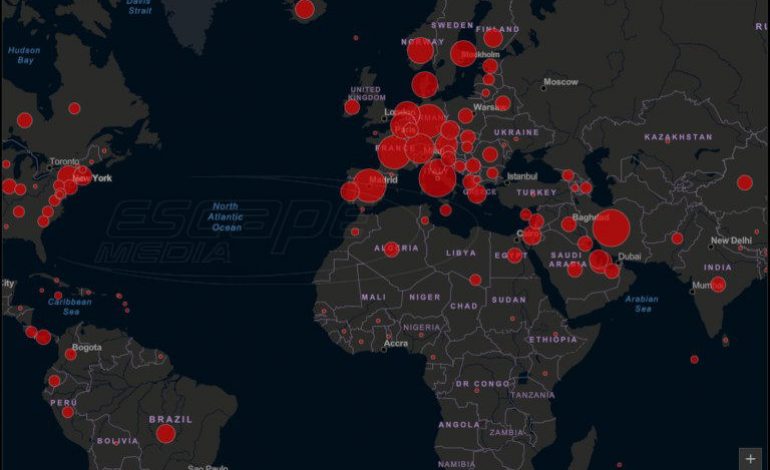770x470 pixels.
Task: Select the Libya country label
Action: [461, 253]
